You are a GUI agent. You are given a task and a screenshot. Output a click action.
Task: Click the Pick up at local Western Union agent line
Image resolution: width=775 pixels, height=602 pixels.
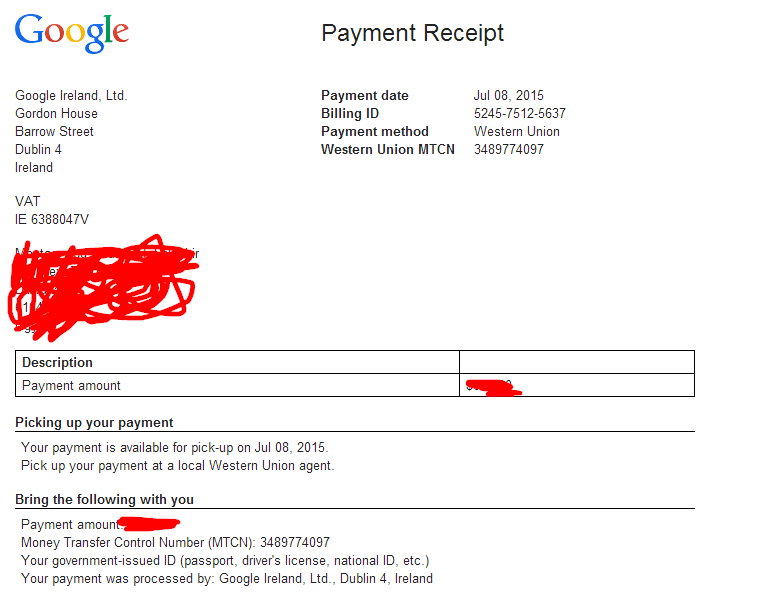pos(177,466)
